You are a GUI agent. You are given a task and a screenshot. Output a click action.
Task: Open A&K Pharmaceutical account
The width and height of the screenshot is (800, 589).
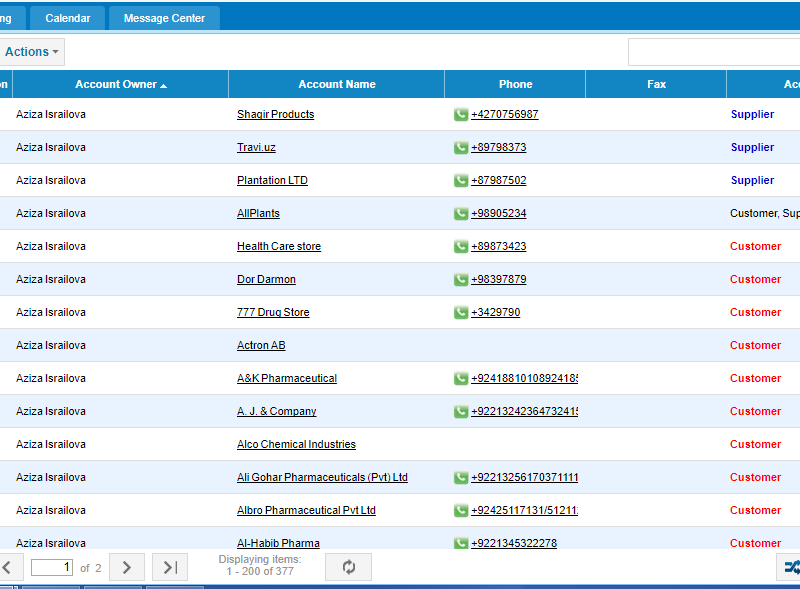coord(287,378)
